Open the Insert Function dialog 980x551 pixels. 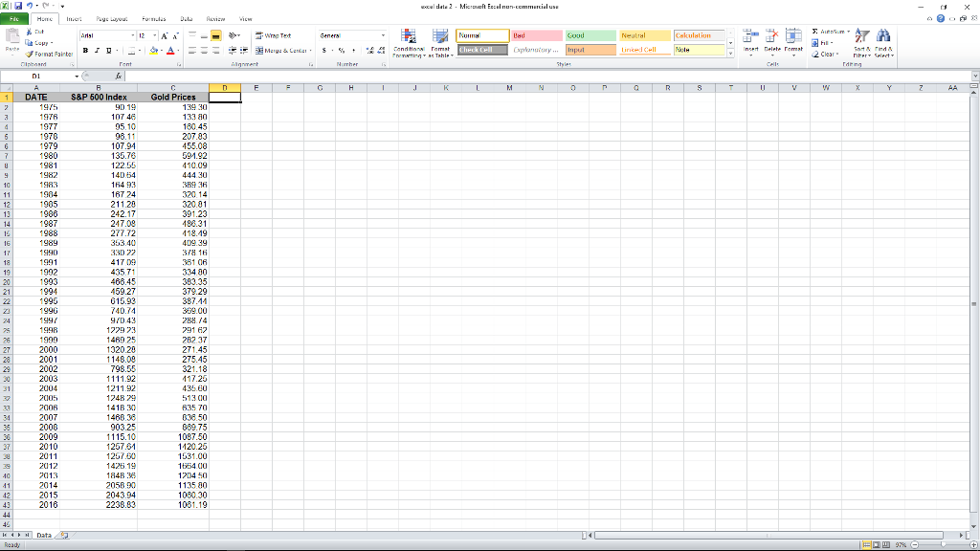pyautogui.click(x=118, y=77)
